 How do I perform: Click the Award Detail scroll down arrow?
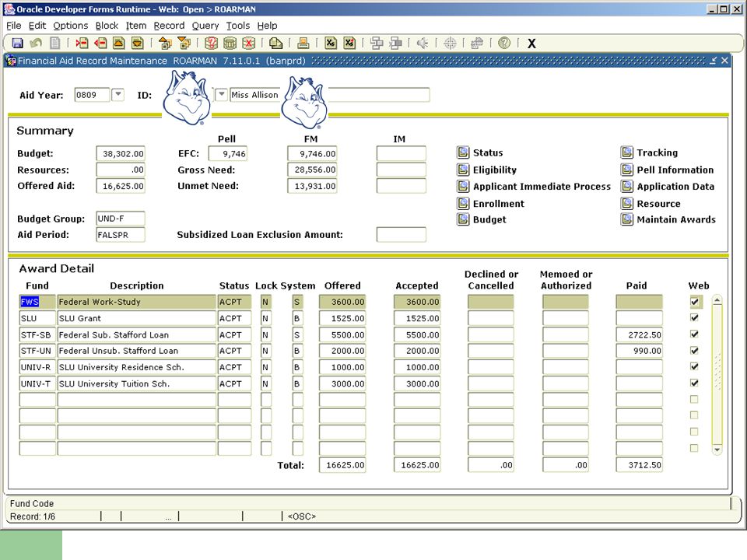(717, 450)
